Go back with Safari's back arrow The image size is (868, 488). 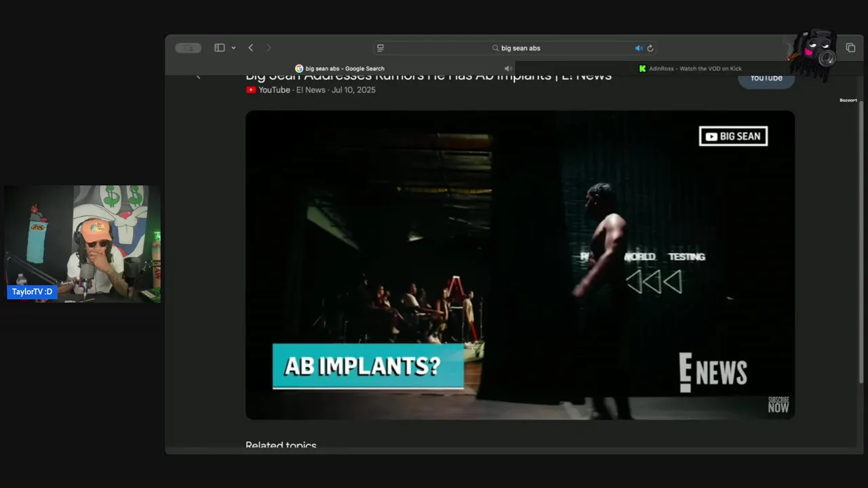click(251, 48)
